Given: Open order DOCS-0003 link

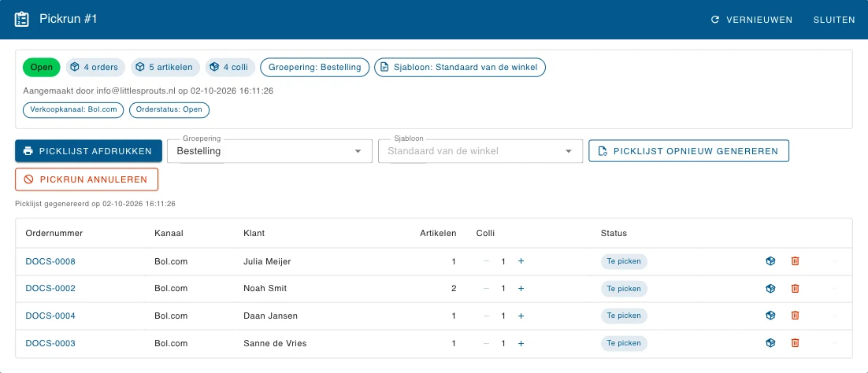Looking at the screenshot, I should coord(50,343).
